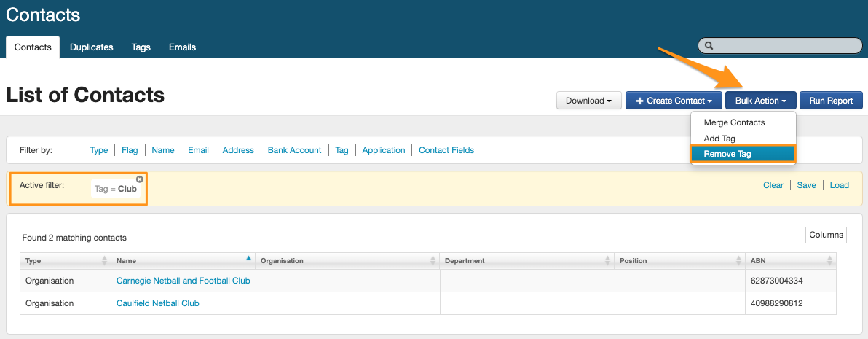Open Carnegie Netball and Football Club contact
The height and width of the screenshot is (339, 868).
pos(183,281)
